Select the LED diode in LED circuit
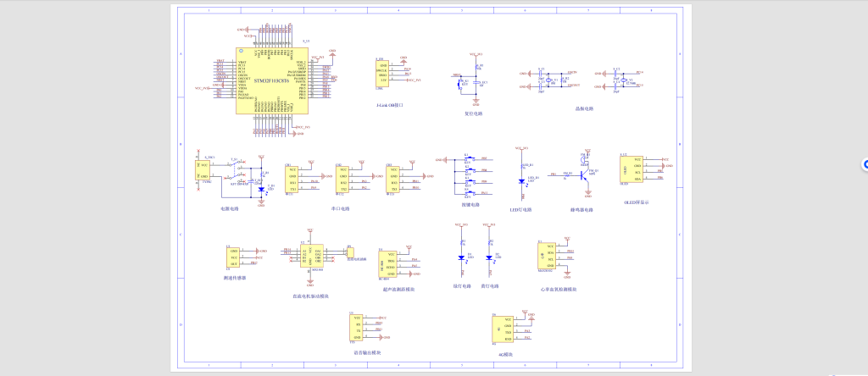Viewport: 868px width, 376px height. (x=520, y=180)
